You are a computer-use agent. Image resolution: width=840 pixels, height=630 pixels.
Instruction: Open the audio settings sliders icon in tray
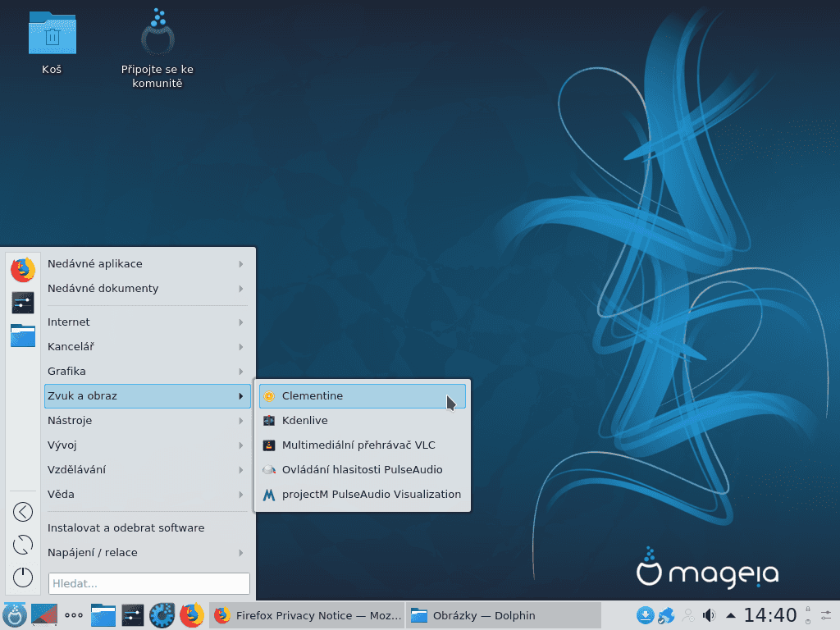click(826, 614)
